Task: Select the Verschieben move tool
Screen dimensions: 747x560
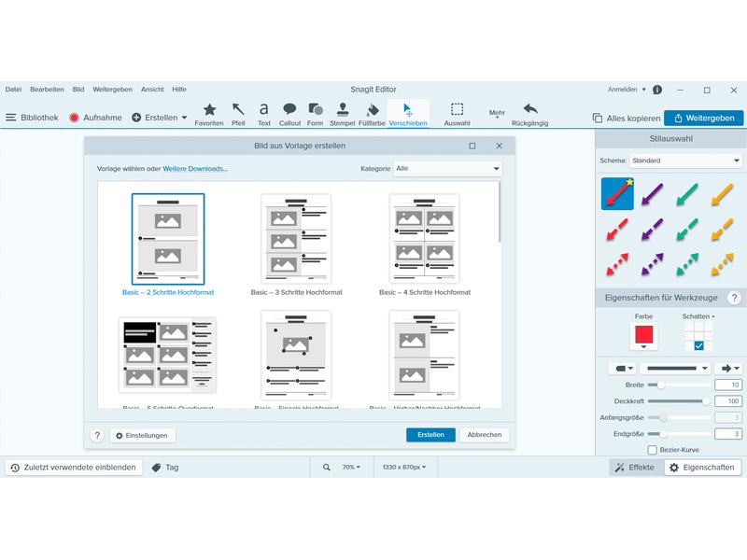Action: click(408, 114)
